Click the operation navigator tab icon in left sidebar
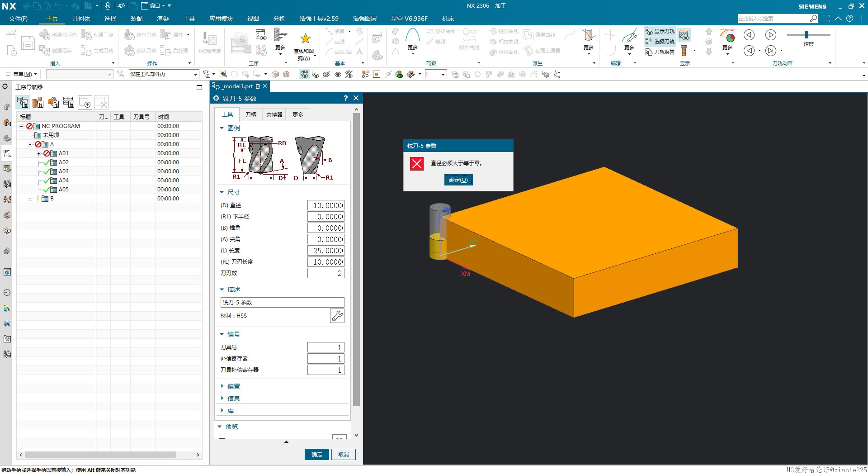This screenshot has width=868, height=475. coord(7,153)
